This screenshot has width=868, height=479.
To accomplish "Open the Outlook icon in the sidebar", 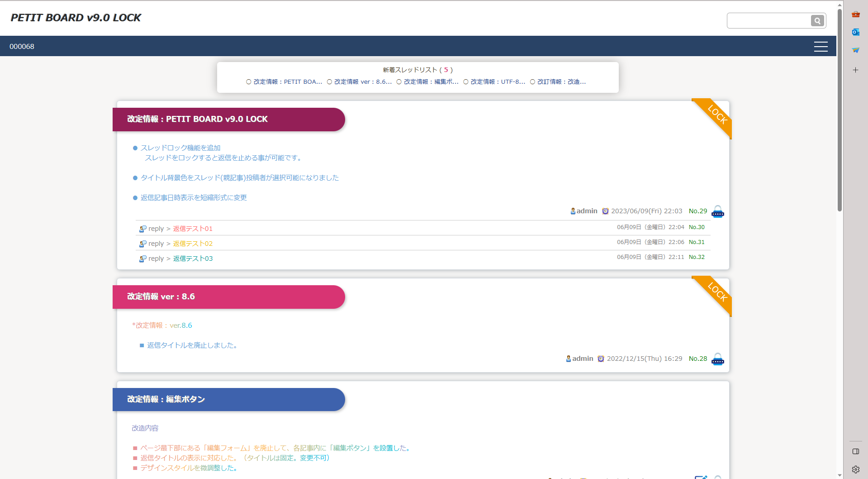I will [855, 32].
